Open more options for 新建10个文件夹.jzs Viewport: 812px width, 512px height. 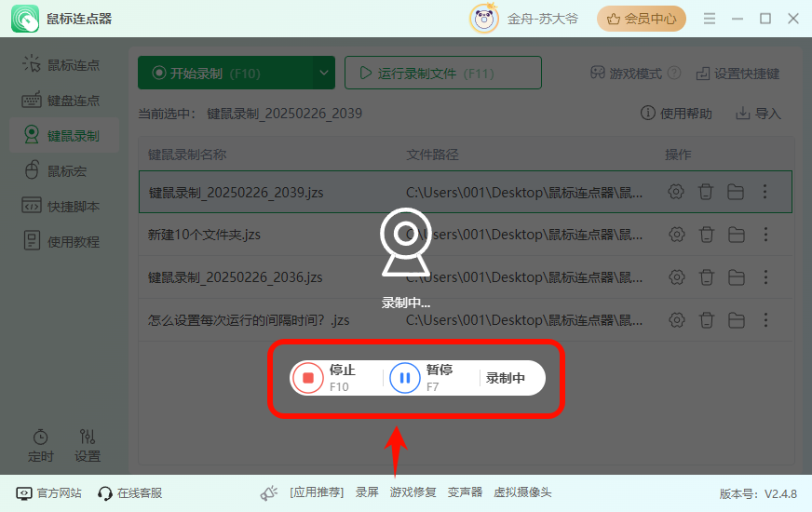click(766, 235)
